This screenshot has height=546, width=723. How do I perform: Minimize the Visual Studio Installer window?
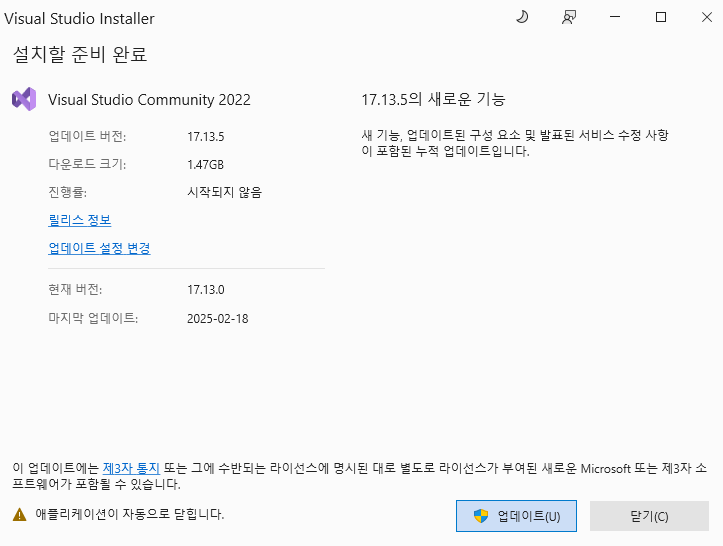615,17
